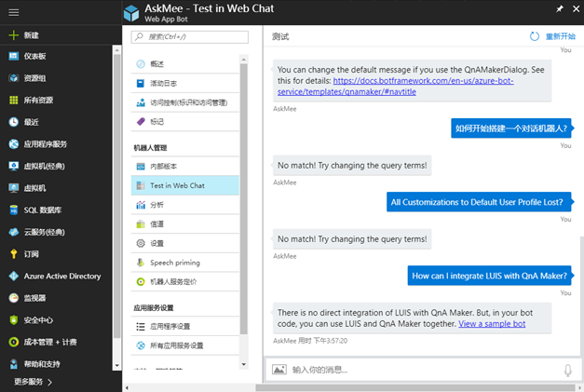
Task: Open 最近 clock icon
Action: click(13, 122)
